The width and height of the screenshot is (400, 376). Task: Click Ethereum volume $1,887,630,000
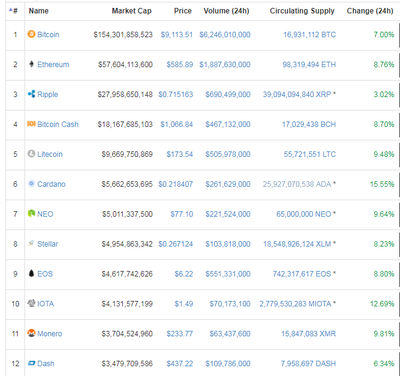(x=225, y=64)
